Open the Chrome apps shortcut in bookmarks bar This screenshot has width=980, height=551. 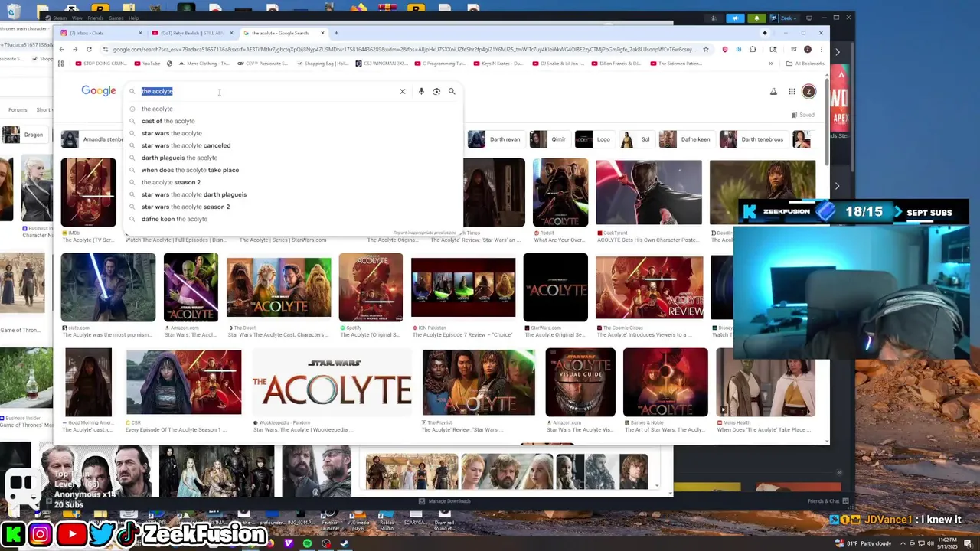(x=61, y=64)
